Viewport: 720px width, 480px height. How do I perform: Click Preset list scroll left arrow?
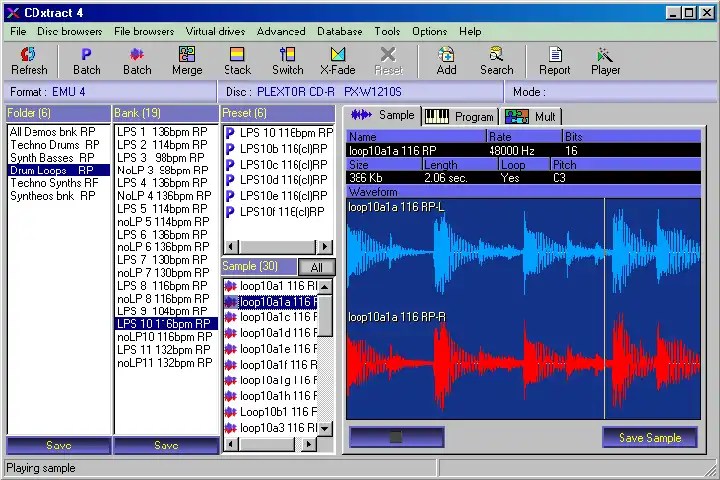(x=231, y=247)
